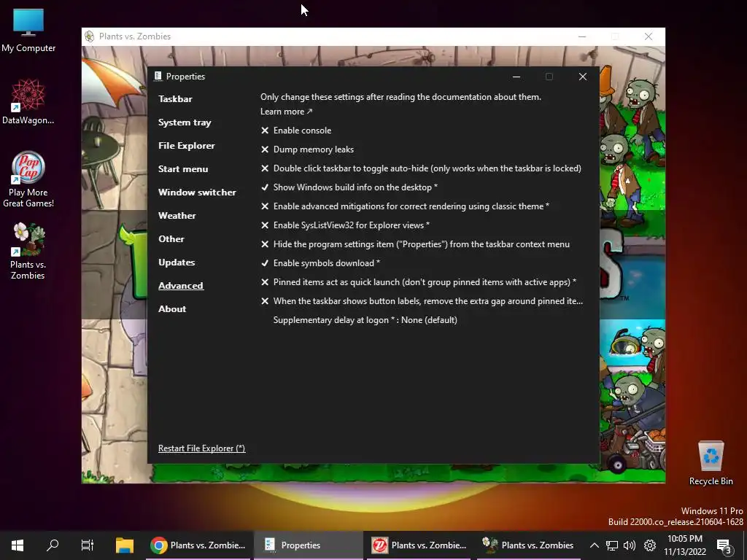Switch to the red-icon Plants vs. Zombies taskbar app

419,545
